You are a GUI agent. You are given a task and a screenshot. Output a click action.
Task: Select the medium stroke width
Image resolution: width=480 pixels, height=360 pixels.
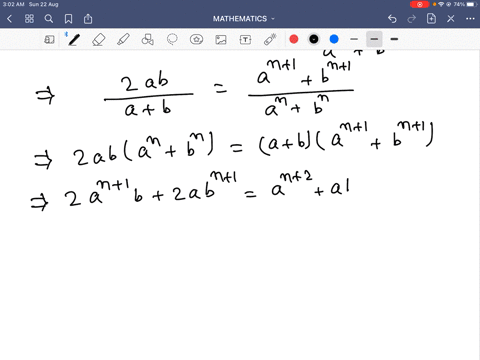tap(374, 39)
